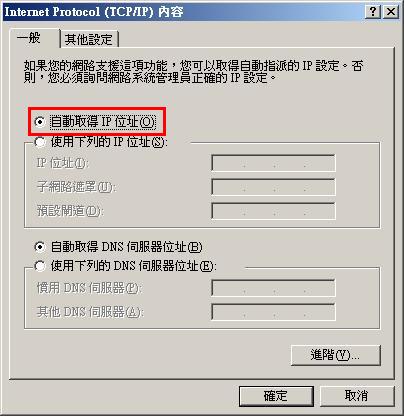Click the 使用下列的 DNS 伺服器位址 label text
Viewport: 404px width, 416px height.
134,266
